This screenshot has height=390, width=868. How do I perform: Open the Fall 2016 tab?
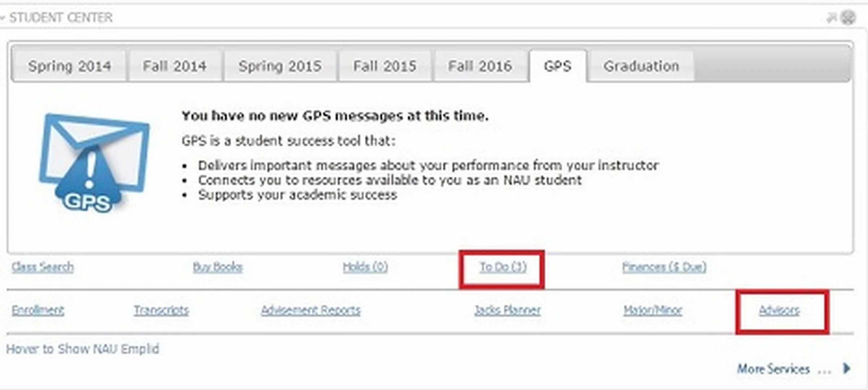[480, 66]
